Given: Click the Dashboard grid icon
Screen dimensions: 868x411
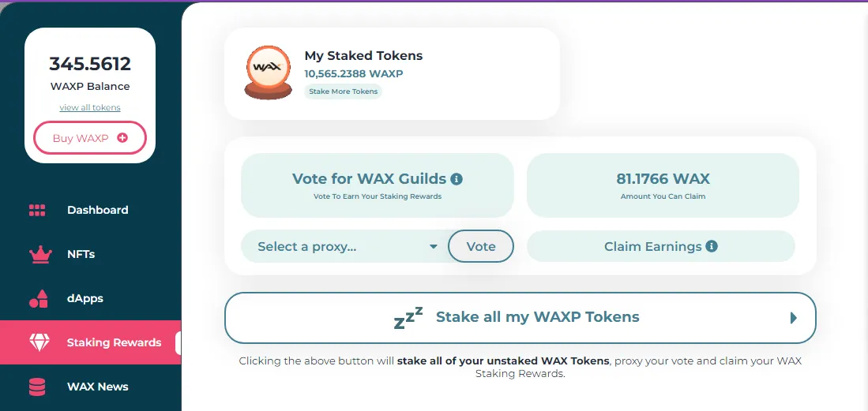Looking at the screenshot, I should coord(37,210).
